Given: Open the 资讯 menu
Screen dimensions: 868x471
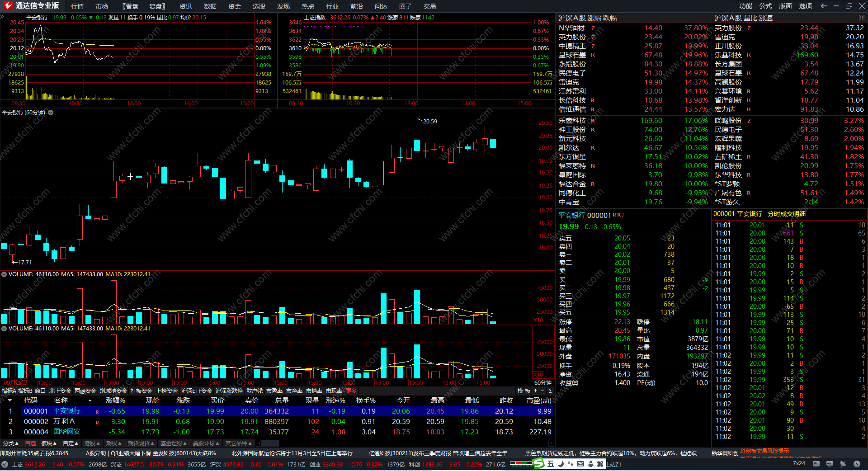Looking at the screenshot, I should tap(186, 6).
